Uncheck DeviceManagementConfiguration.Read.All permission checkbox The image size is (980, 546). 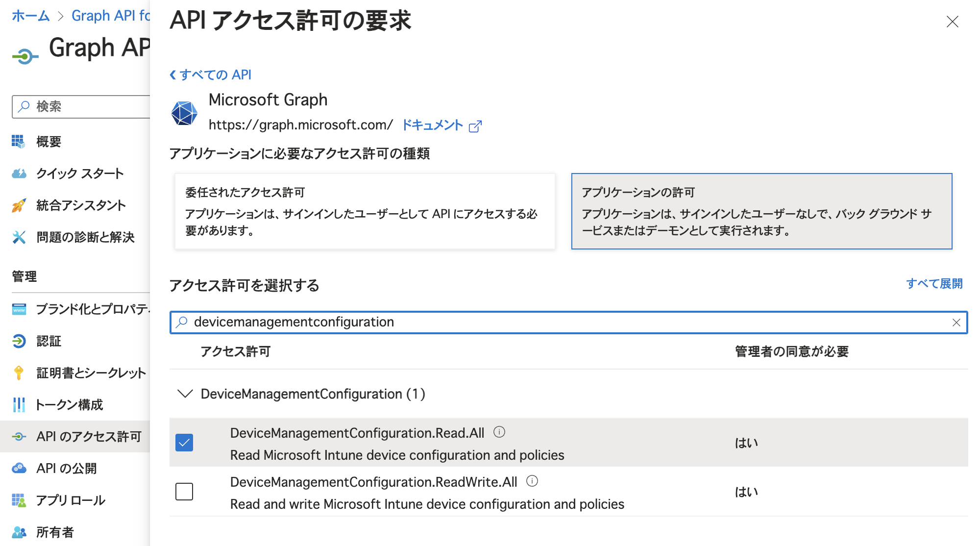pyautogui.click(x=184, y=443)
